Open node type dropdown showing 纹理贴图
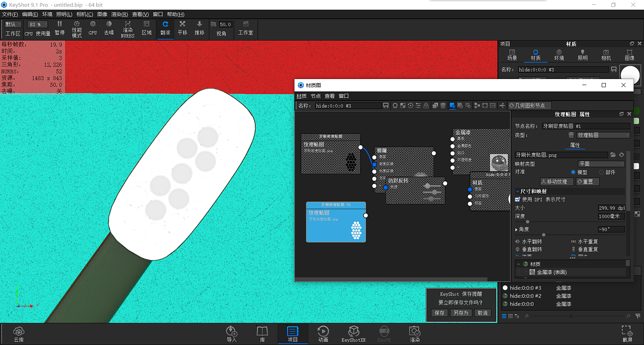Image resolution: width=644 pixels, height=345 pixels. click(604, 136)
